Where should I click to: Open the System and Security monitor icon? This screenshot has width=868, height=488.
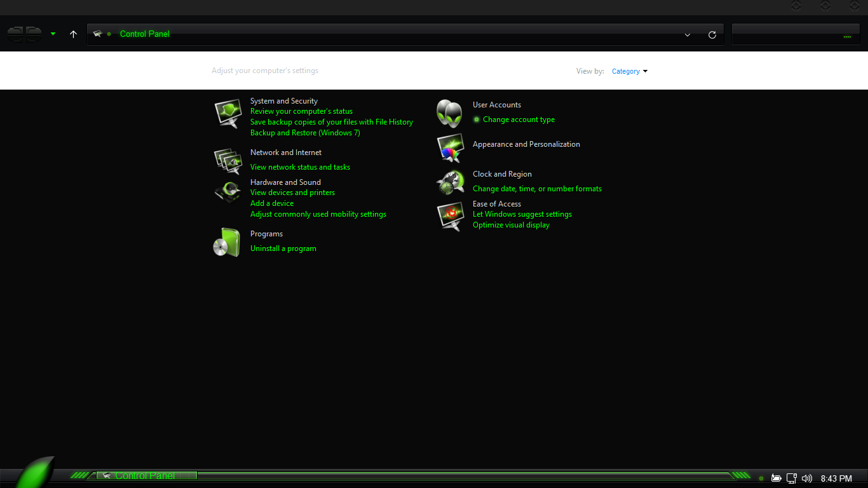227,114
